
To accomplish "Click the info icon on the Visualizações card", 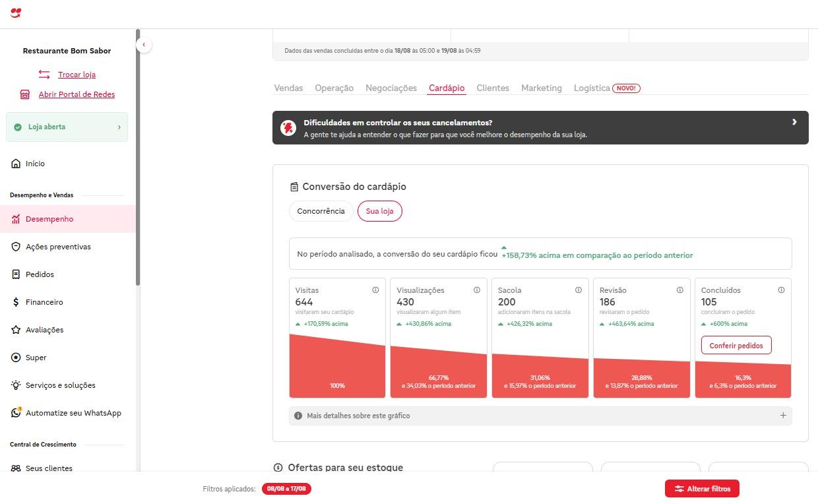I will [x=477, y=290].
